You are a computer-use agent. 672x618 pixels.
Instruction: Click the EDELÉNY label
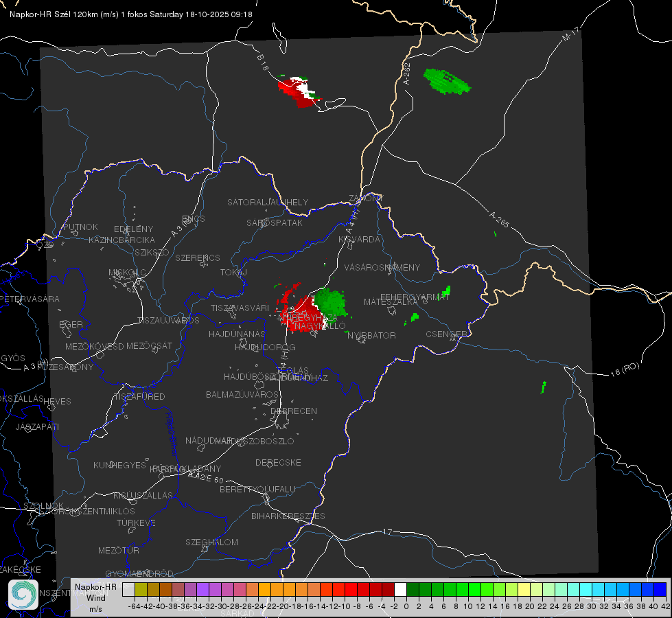point(133,229)
